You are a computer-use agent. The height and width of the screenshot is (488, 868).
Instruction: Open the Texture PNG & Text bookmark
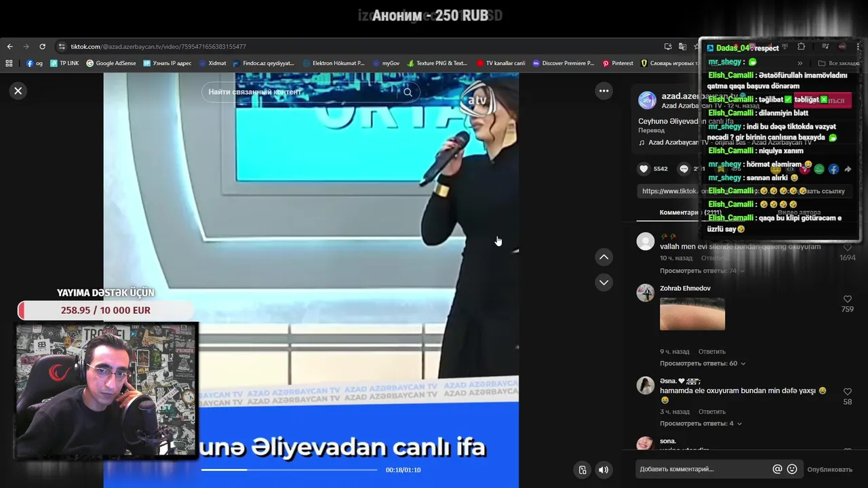pos(437,63)
